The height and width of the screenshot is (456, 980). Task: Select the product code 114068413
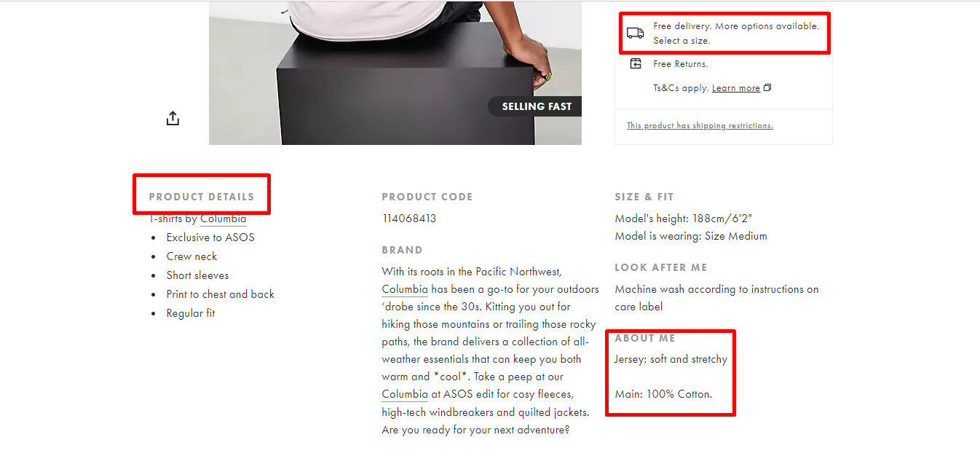409,219
